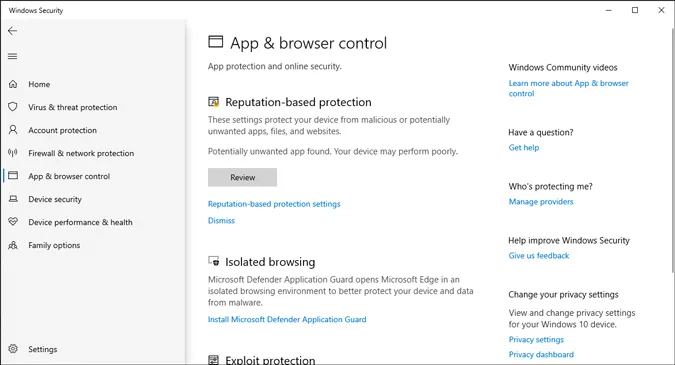Viewport: 675px width, 365px height.
Task: Click Install Microsoft Defender Application Guard
Action: [x=287, y=319]
